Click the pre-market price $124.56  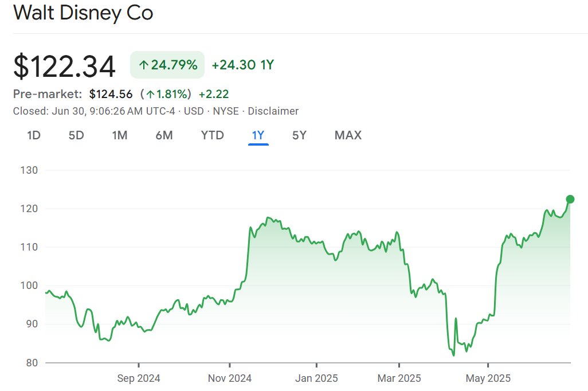coord(111,94)
